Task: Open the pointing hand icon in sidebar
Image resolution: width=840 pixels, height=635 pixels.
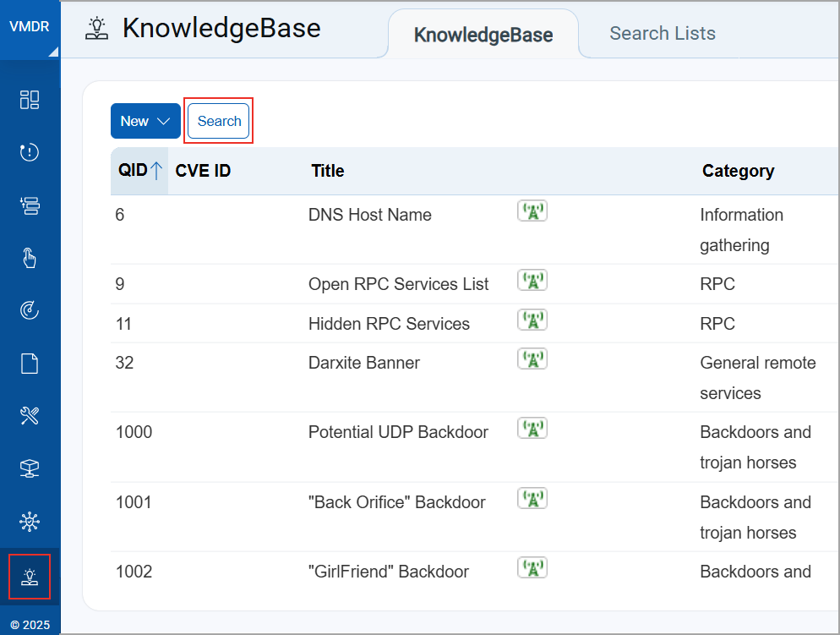Action: tap(30, 258)
